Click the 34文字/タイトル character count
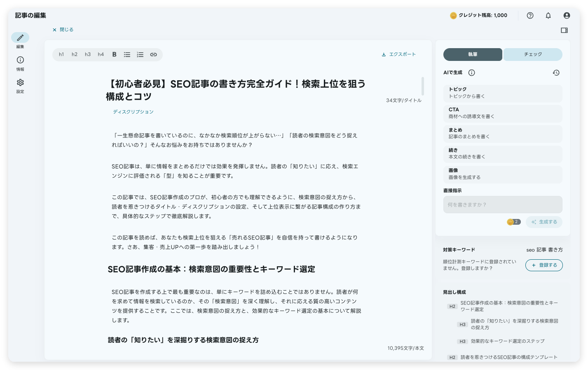Image resolution: width=588 pixels, height=370 pixels. point(404,100)
